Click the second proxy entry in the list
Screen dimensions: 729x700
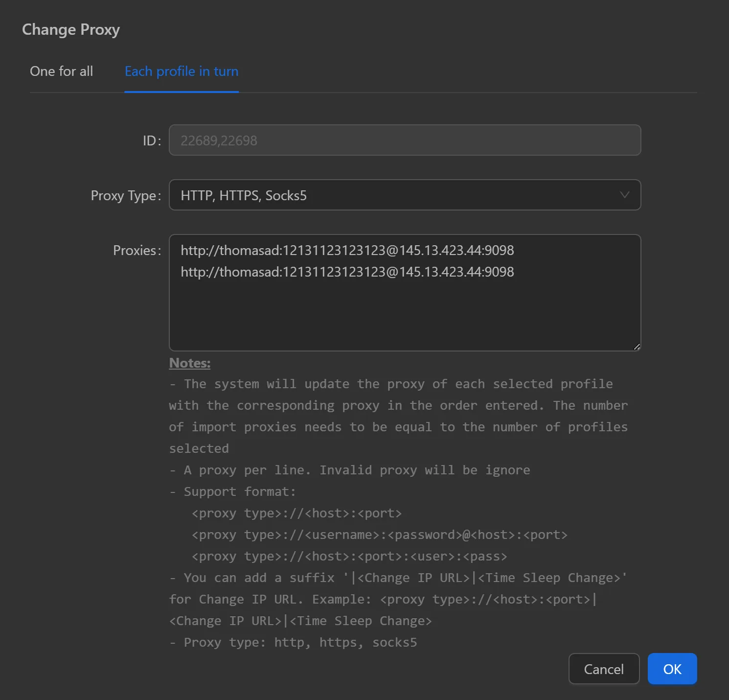(x=347, y=272)
